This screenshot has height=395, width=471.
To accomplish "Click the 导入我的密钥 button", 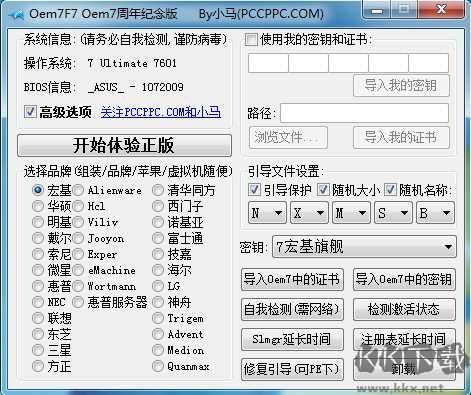I will 401,86.
